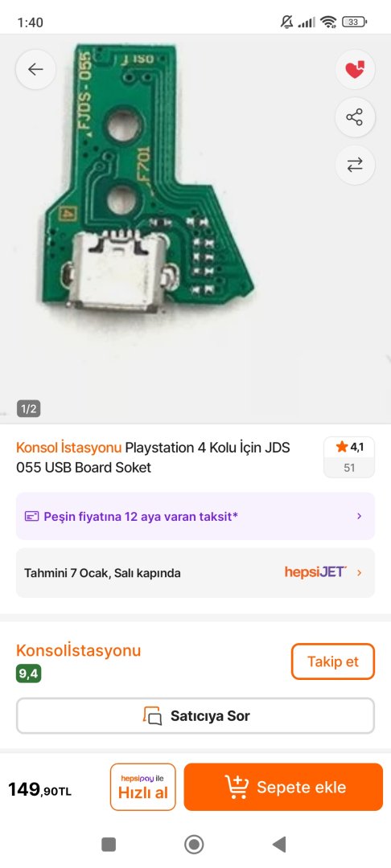This screenshot has height=868, width=391.
Task: Open the Konsolİstasyonu seller name
Action: 79,650
